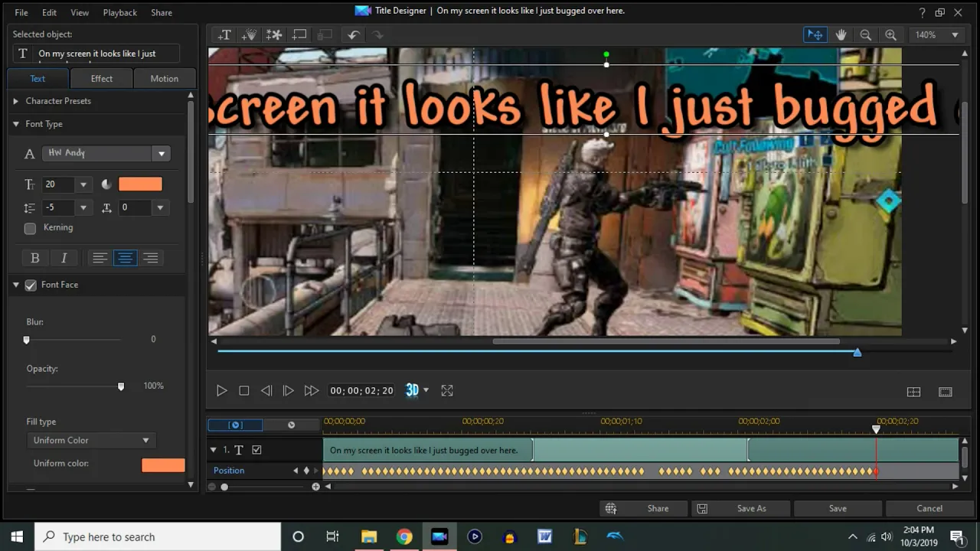
Task: Click the Insert Particle tool icon
Action: click(249, 34)
